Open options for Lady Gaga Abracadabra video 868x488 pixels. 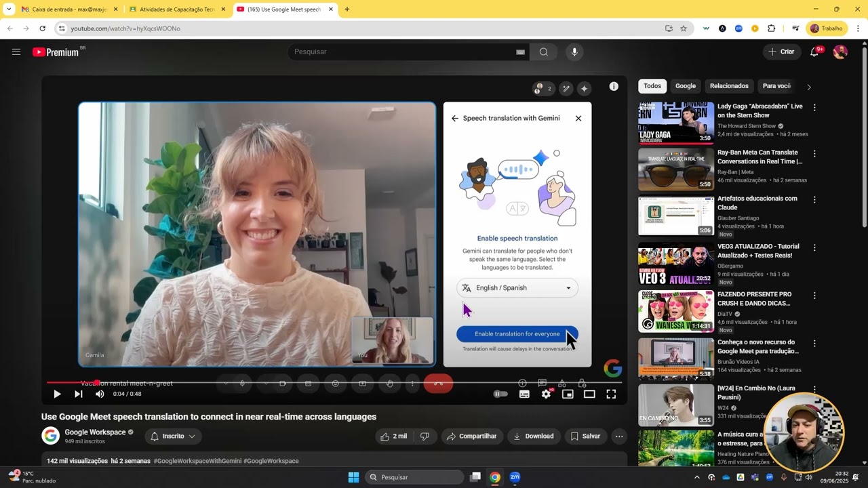814,107
